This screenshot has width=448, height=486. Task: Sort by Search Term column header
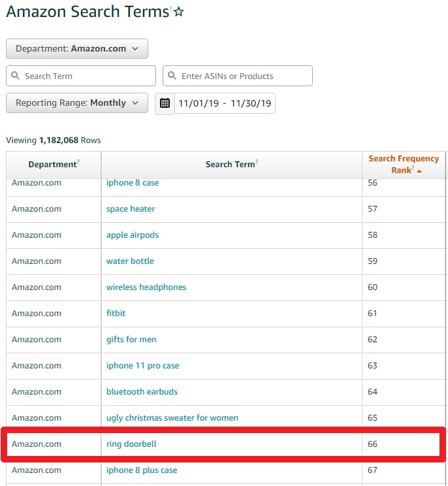(231, 164)
